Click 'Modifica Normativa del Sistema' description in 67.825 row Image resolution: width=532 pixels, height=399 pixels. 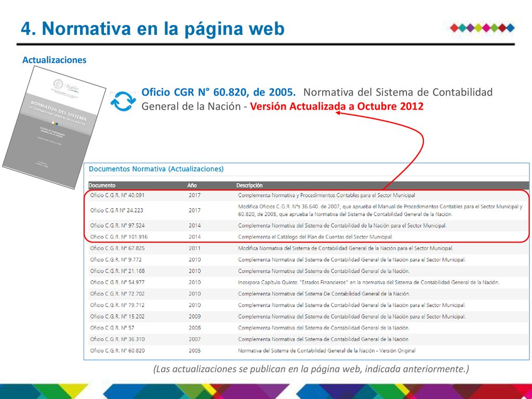pyautogui.click(x=345, y=248)
